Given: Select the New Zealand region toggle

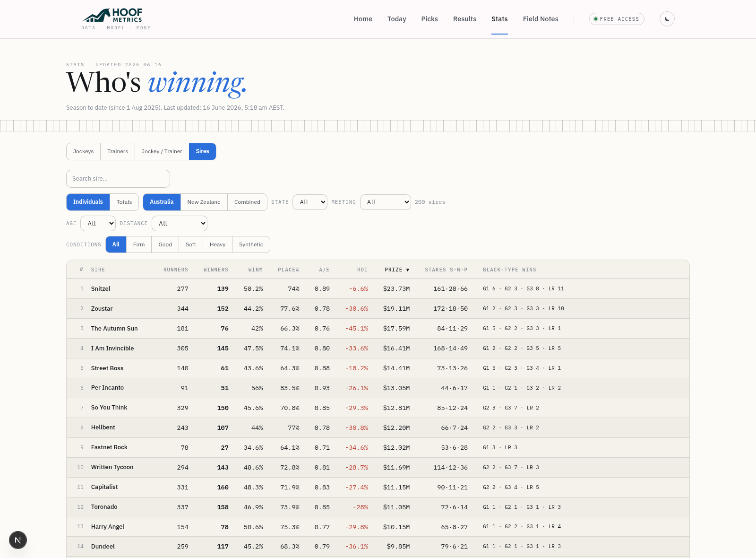Looking at the screenshot, I should (x=204, y=202).
